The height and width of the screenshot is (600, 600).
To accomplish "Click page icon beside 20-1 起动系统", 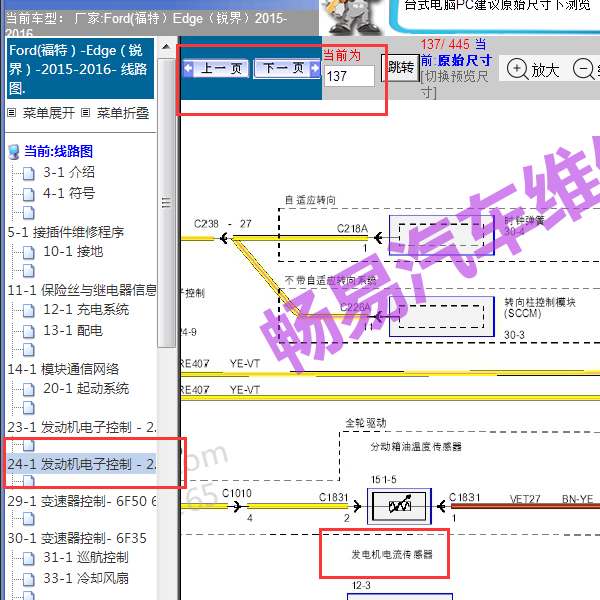I will click(28, 390).
